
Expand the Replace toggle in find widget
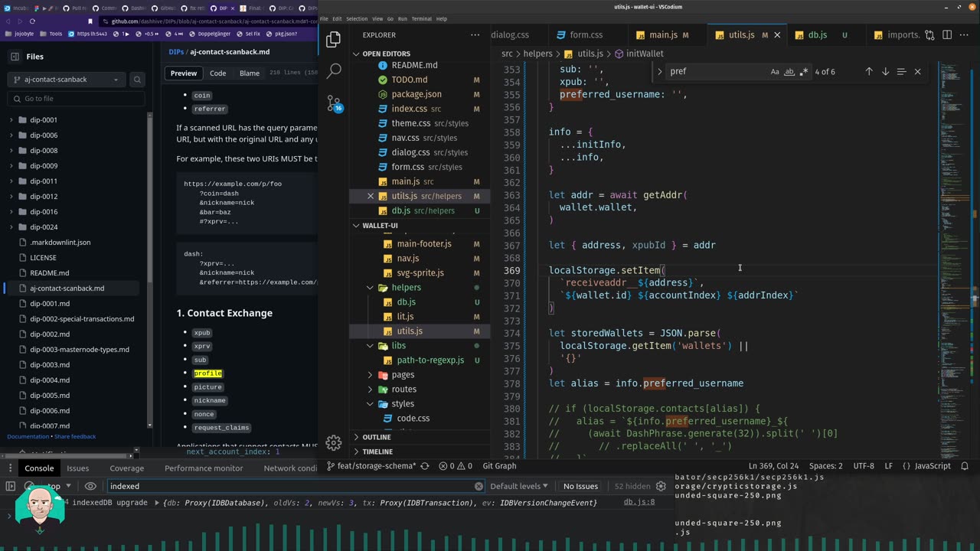(x=660, y=71)
